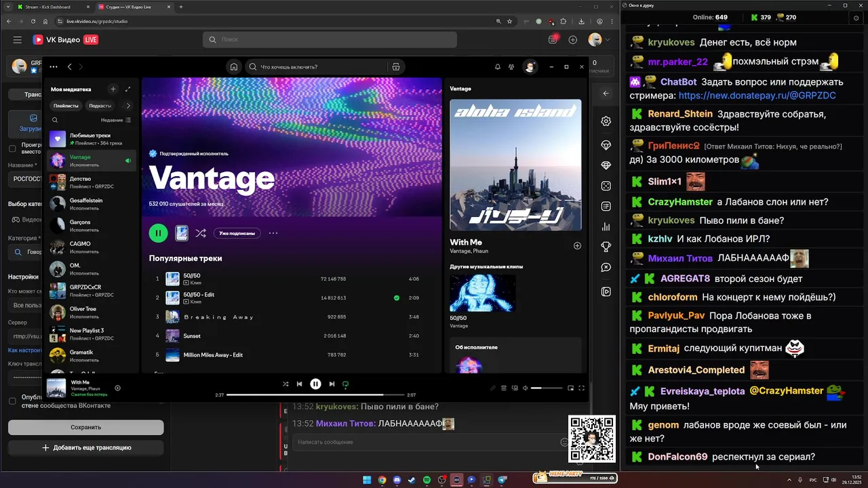Pause playback in the player bar
The image size is (868, 488).
click(315, 384)
